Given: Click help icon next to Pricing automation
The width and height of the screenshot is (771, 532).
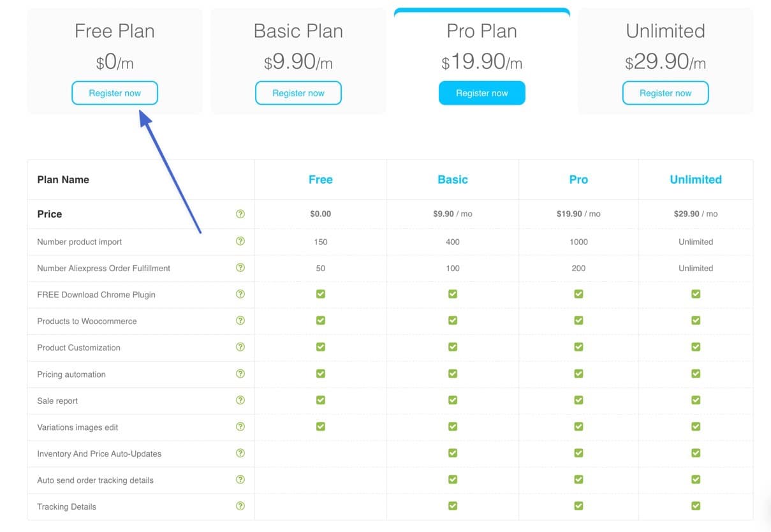Looking at the screenshot, I should pyautogui.click(x=240, y=374).
